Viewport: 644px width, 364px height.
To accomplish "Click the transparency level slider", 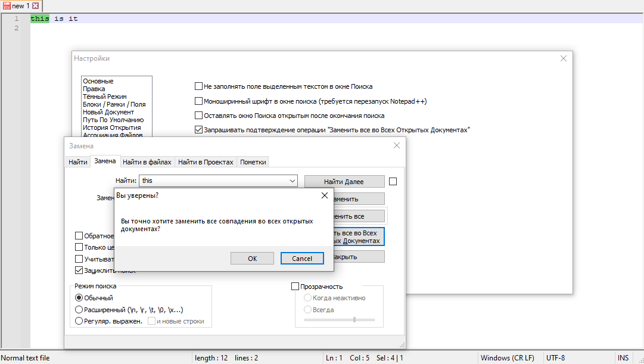I will (x=354, y=321).
